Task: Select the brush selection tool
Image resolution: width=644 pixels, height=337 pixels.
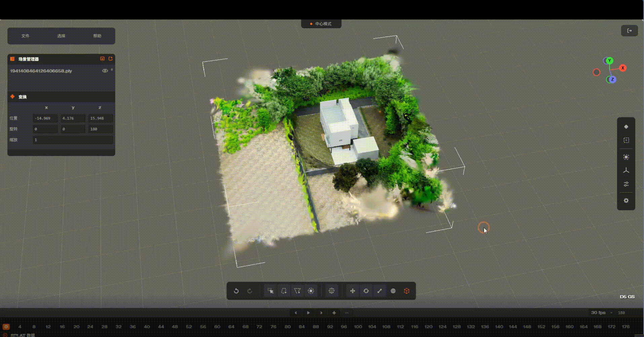Action: click(311, 291)
